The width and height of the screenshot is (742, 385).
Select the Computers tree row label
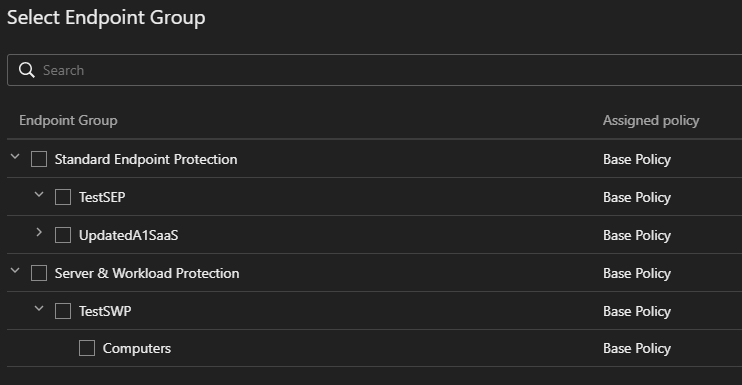point(137,349)
